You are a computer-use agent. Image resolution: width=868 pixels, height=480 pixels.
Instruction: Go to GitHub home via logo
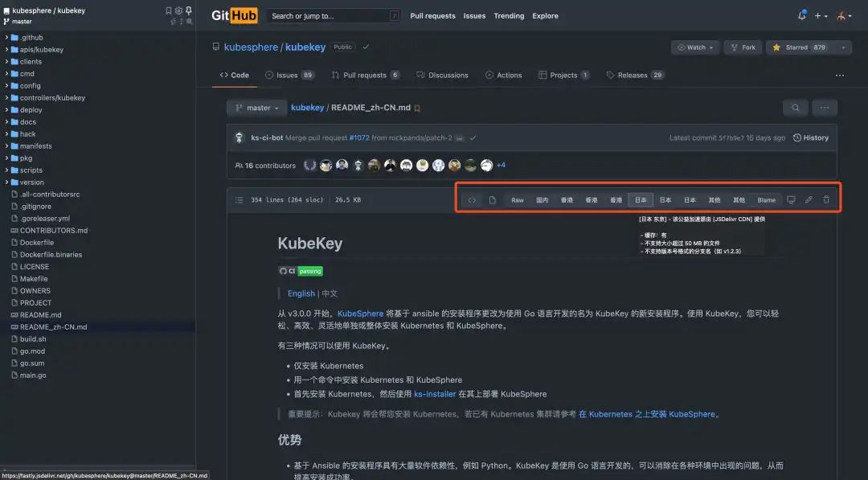[x=234, y=15]
